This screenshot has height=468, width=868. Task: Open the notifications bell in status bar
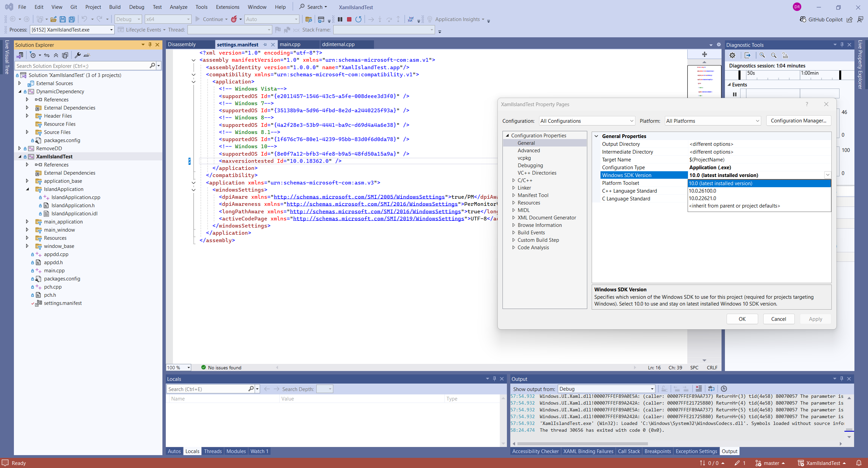click(859, 463)
